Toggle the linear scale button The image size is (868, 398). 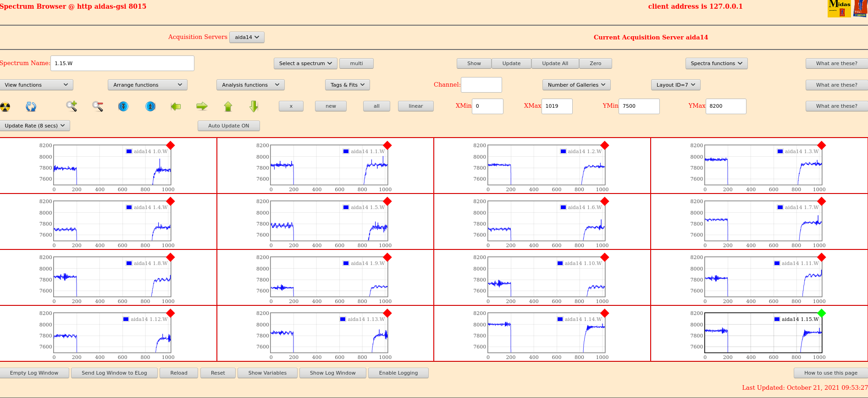point(415,106)
